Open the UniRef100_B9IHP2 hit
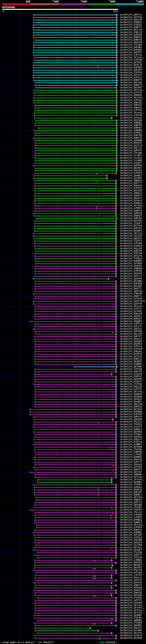The height and width of the screenshot is (644, 146). tap(131, 87)
